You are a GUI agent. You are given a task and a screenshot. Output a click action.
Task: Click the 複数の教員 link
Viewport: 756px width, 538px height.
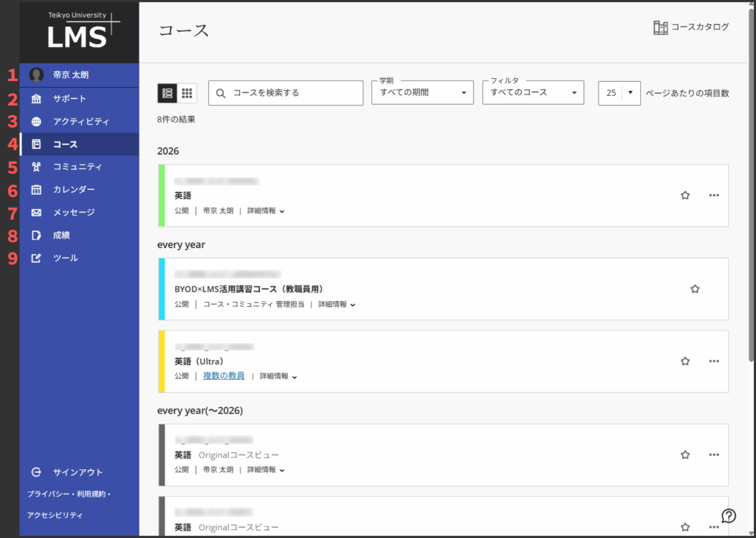click(224, 376)
